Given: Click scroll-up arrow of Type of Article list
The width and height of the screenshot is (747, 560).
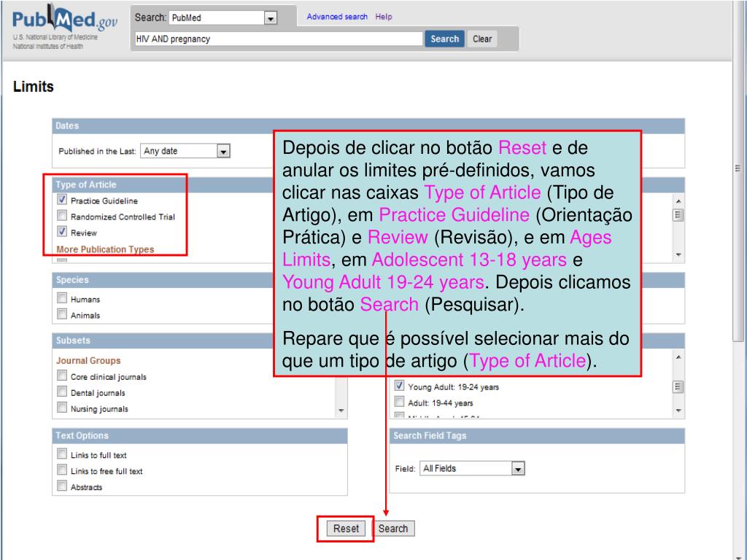Looking at the screenshot, I should pyautogui.click(x=678, y=201).
